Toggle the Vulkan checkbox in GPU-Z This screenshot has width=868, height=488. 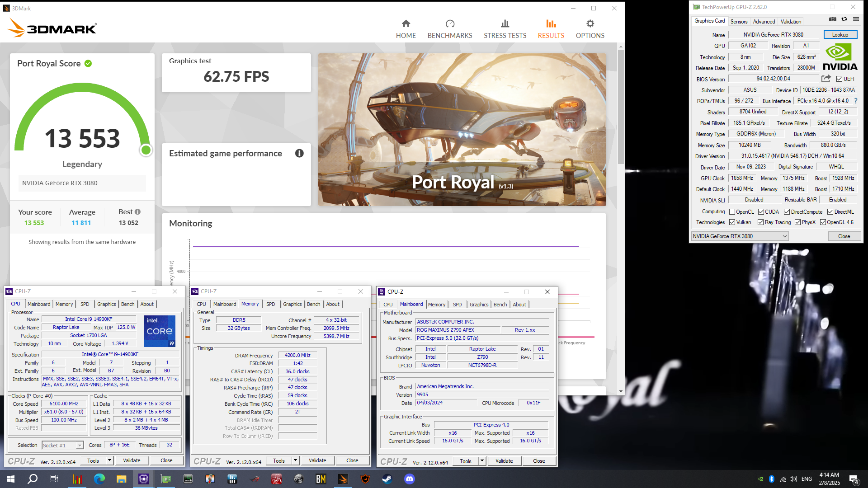[732, 222]
